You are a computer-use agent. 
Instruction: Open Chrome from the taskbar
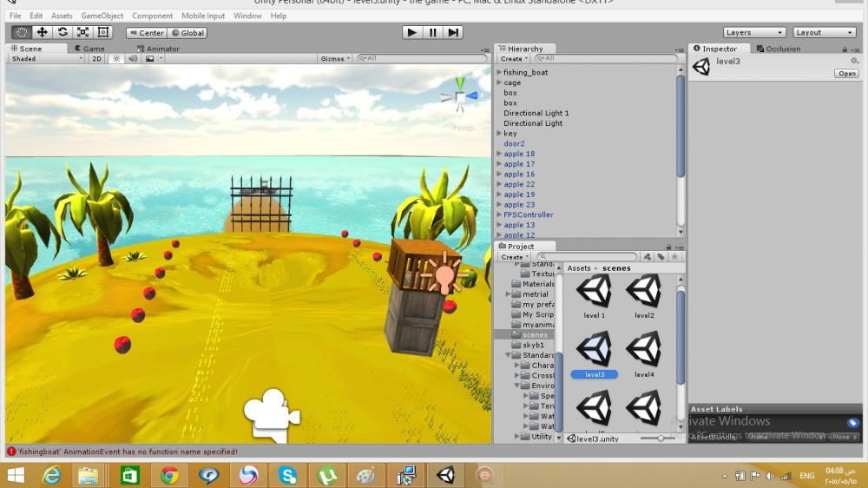tap(169, 475)
